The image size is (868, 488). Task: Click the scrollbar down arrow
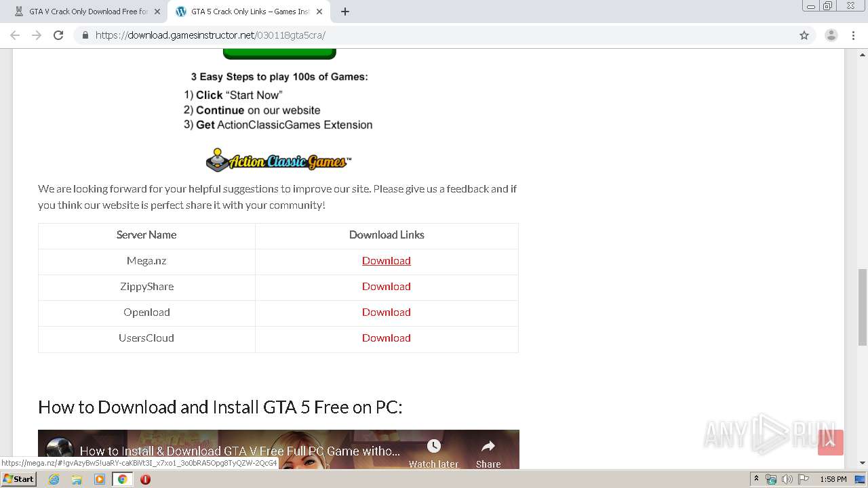pyautogui.click(x=862, y=463)
